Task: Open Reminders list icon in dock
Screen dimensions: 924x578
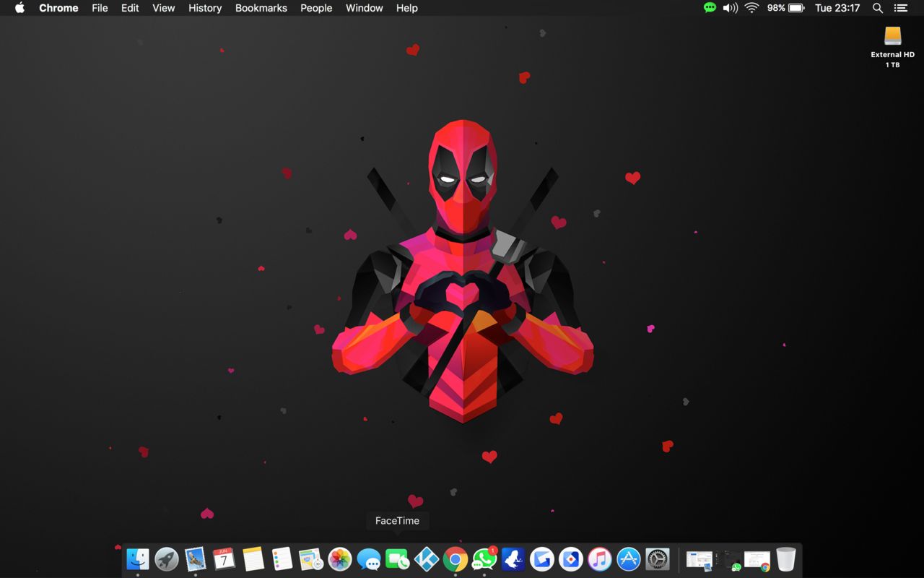Action: [x=282, y=558]
